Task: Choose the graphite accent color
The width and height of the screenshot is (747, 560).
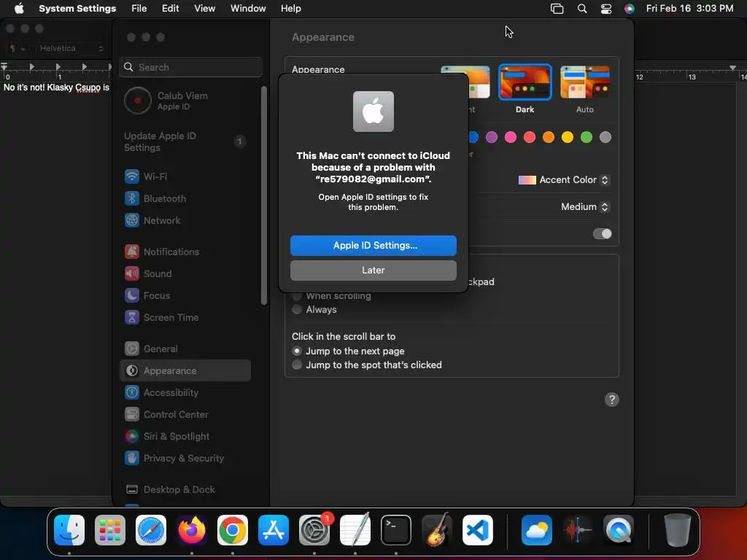Action: (x=605, y=138)
